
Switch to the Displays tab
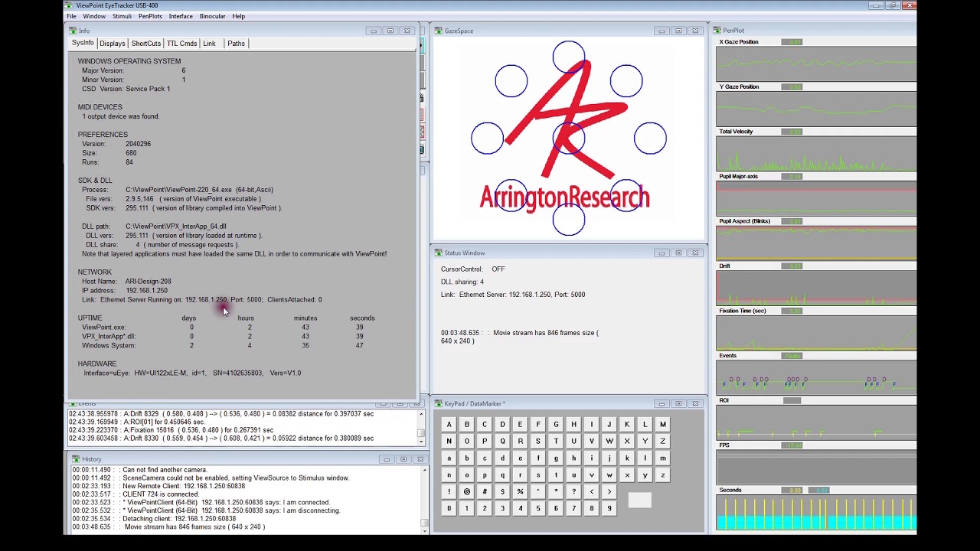point(113,44)
